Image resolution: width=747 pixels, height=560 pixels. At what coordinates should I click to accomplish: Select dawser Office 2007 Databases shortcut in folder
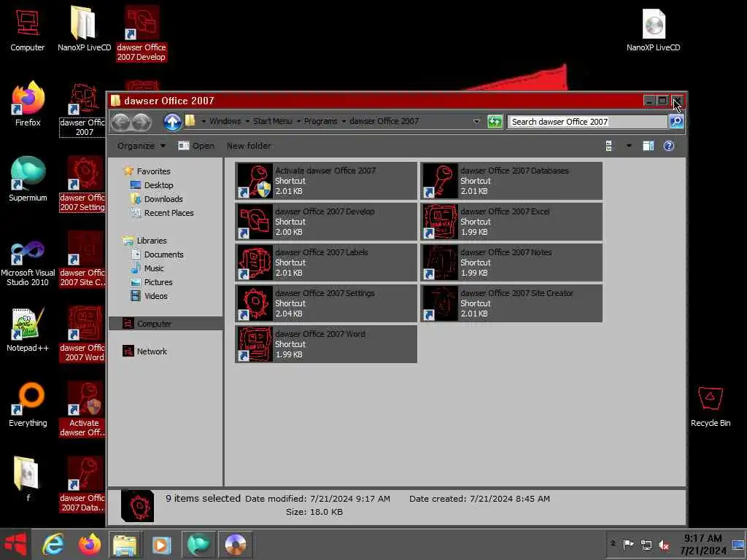point(511,181)
